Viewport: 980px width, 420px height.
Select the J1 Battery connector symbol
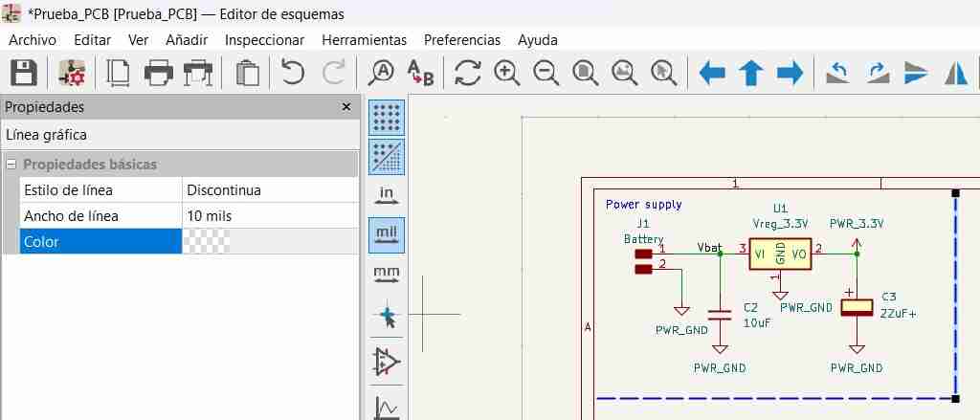click(643, 261)
